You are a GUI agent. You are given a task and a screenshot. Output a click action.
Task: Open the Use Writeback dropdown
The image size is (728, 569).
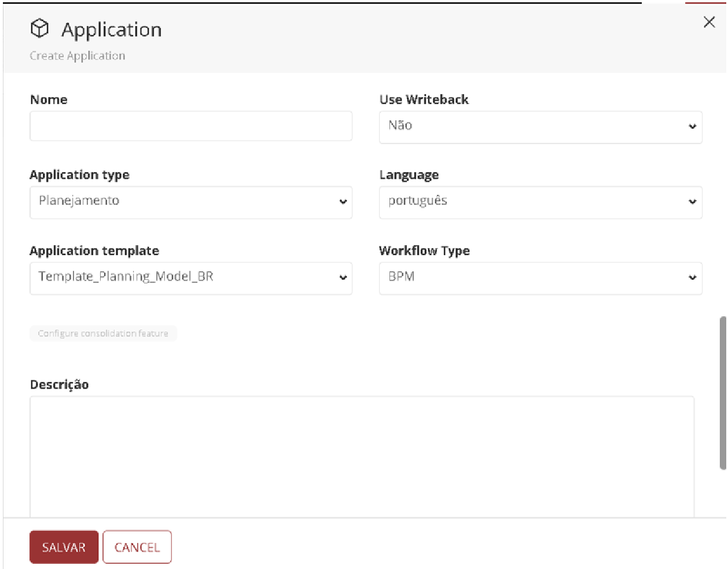(541, 127)
